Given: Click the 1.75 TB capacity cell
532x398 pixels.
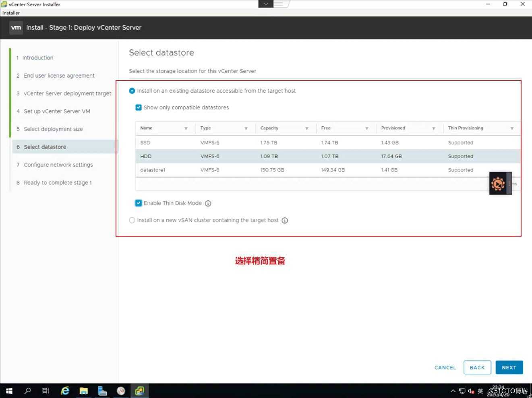Looking at the screenshot, I should coord(269,143).
